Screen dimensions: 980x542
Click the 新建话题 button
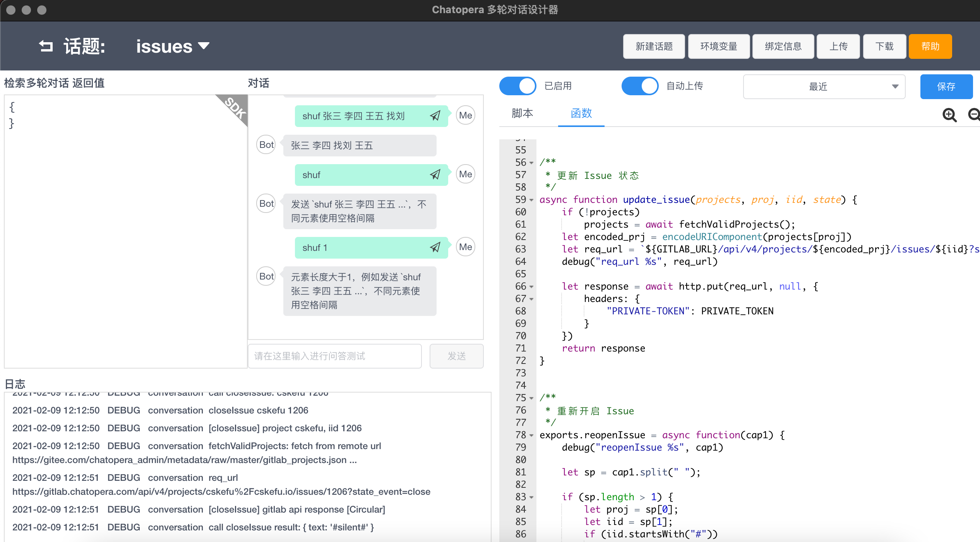pyautogui.click(x=654, y=46)
